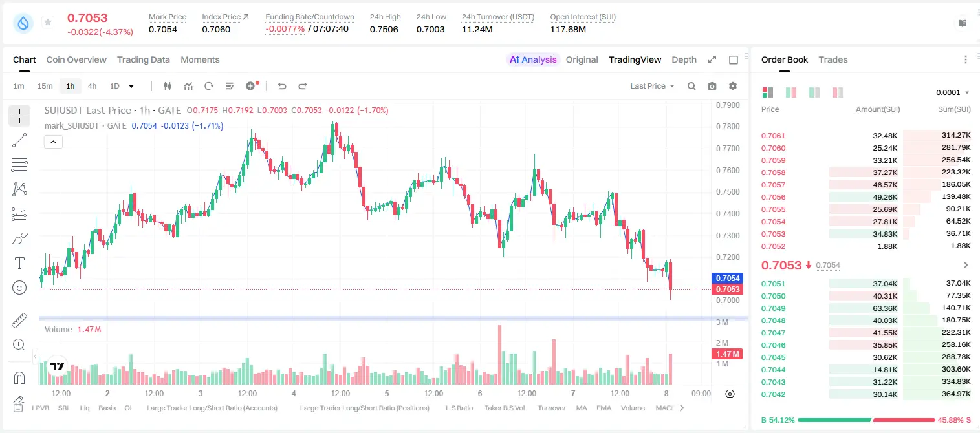The width and height of the screenshot is (980, 433).
Task: Add SUI to favorites with star
Action: 47,23
